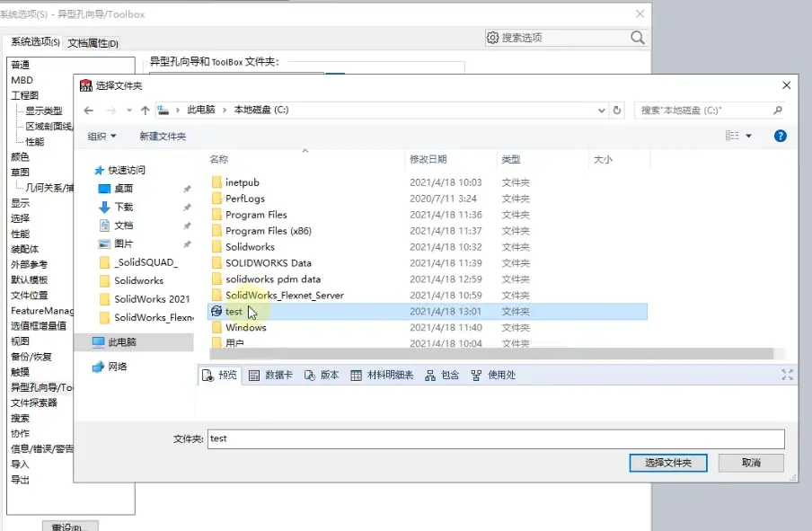Viewport: 812px width, 531px height.
Task: Select 备份/恢复 in options list
Action: coord(31,357)
